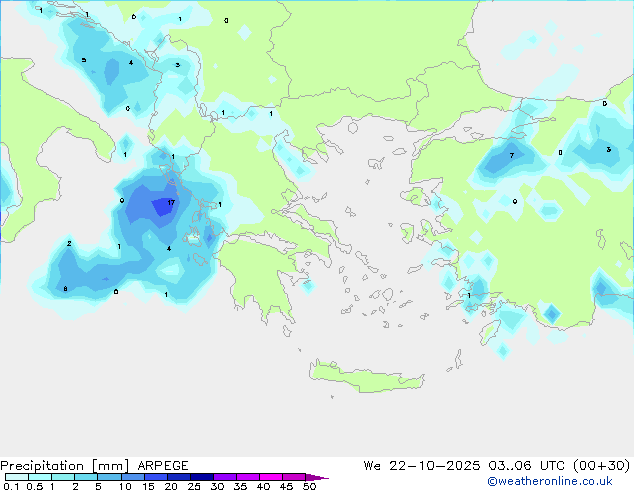The width and height of the screenshot is (634, 490).
Task: Click the '0.1' legend scale label
Action: pyautogui.click(x=11, y=486)
